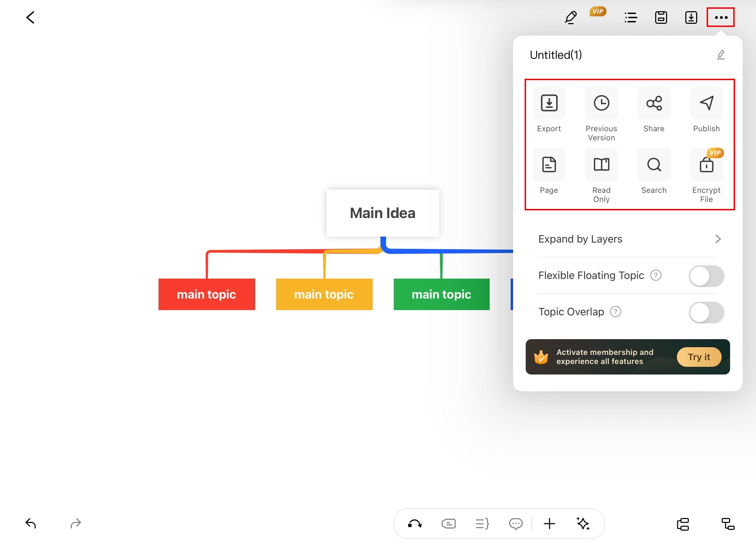Image resolution: width=756 pixels, height=553 pixels.
Task: Edit the Untitled(1) file name
Action: (x=721, y=55)
